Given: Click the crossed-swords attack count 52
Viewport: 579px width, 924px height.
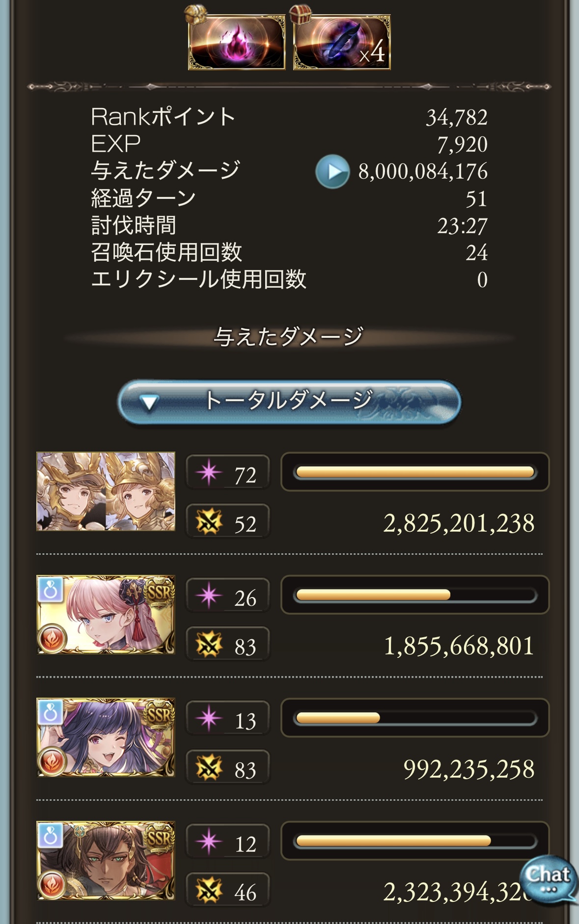Looking at the screenshot, I should pos(227,522).
